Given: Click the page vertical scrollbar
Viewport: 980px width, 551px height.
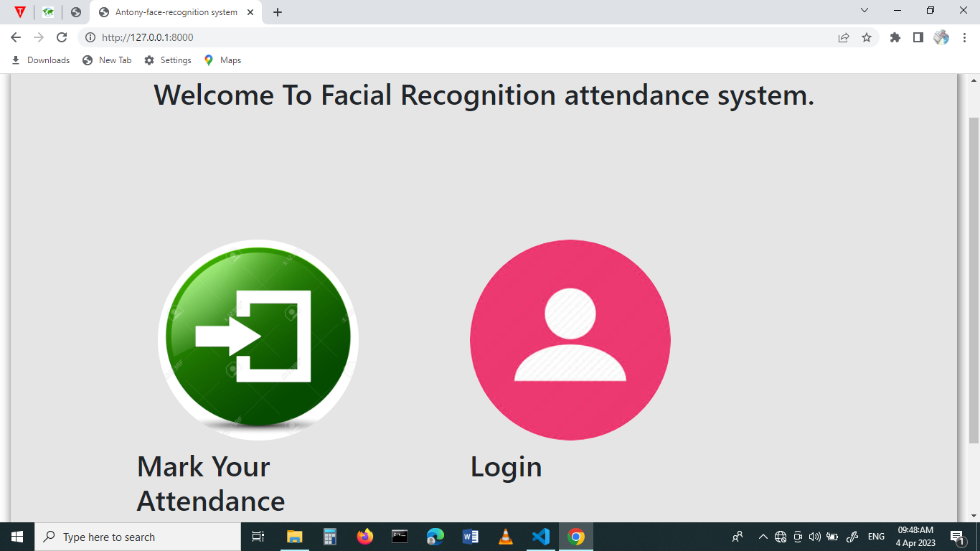Looking at the screenshot, I should (974, 280).
